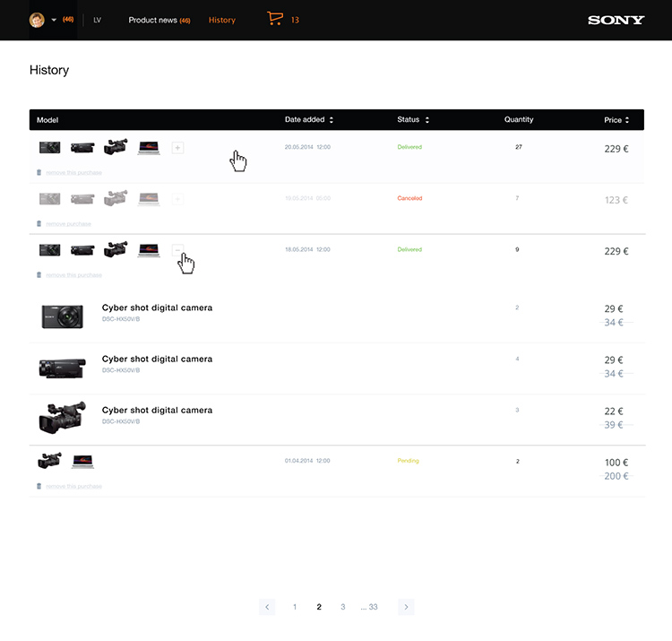Select laptop thumbnail in pending 01.04.2014 row
The height and width of the screenshot is (641, 672).
(x=82, y=462)
